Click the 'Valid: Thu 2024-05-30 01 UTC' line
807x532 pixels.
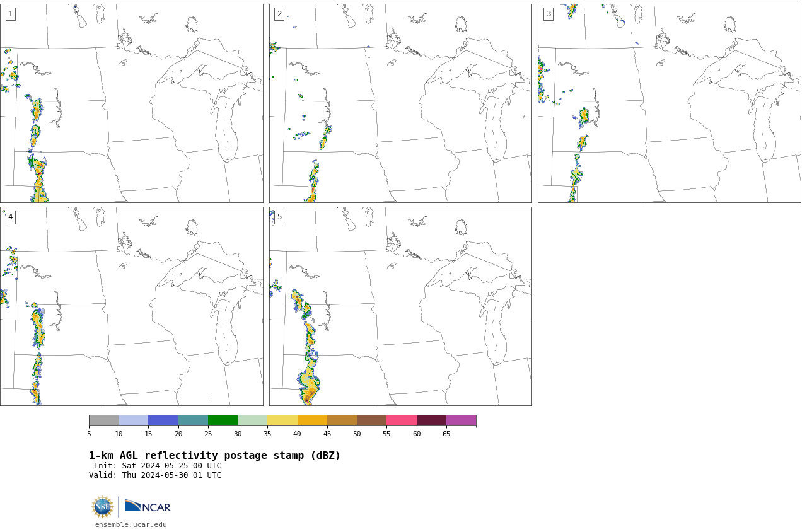tap(155, 475)
